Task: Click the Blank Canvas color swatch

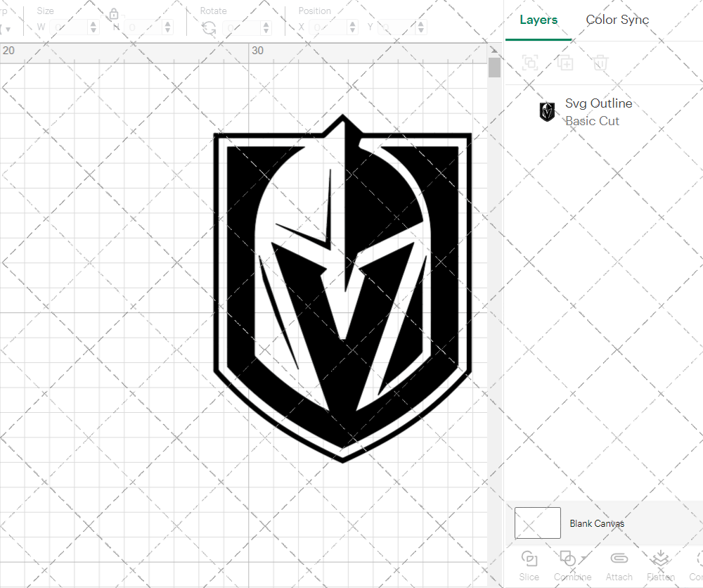Action: tap(537, 523)
